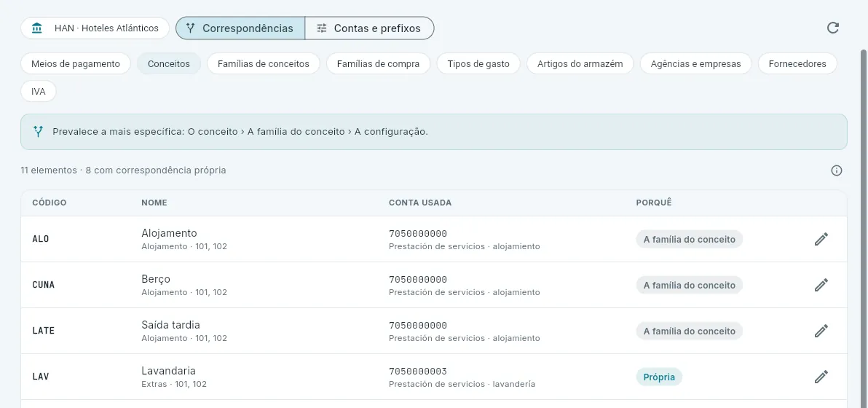Edit the Saída tardia row pencil icon
Viewport: 868px width, 408px height.
point(821,331)
